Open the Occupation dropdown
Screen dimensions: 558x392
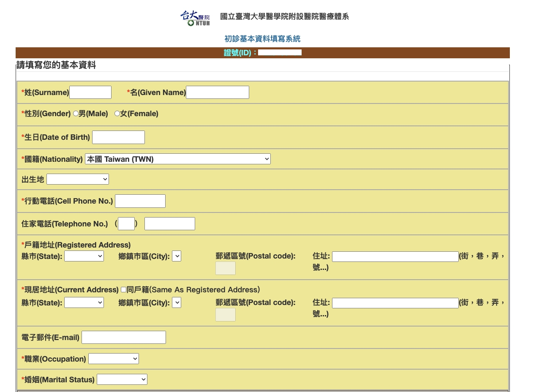[114, 359]
